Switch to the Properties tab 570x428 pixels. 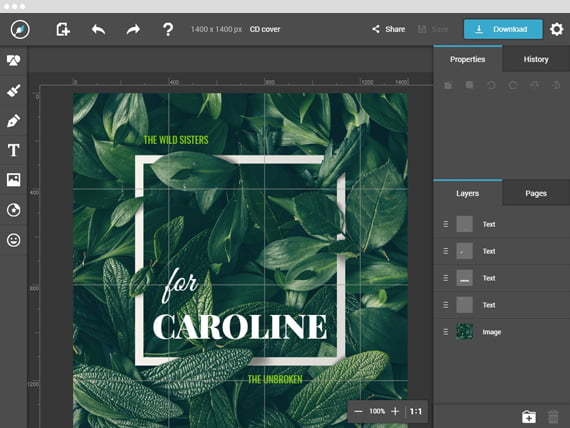point(467,59)
